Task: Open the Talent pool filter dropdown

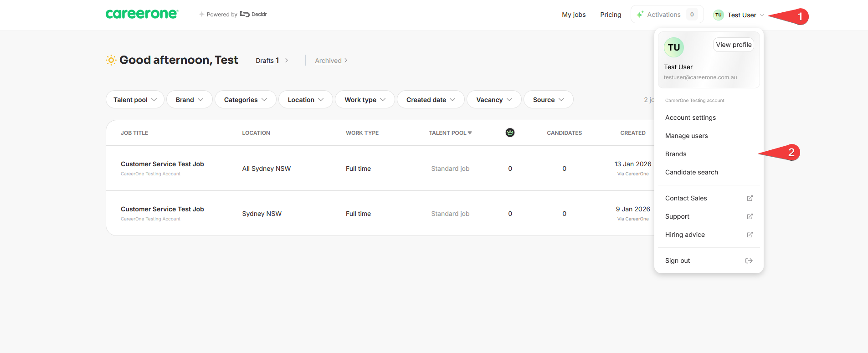Action: point(135,99)
